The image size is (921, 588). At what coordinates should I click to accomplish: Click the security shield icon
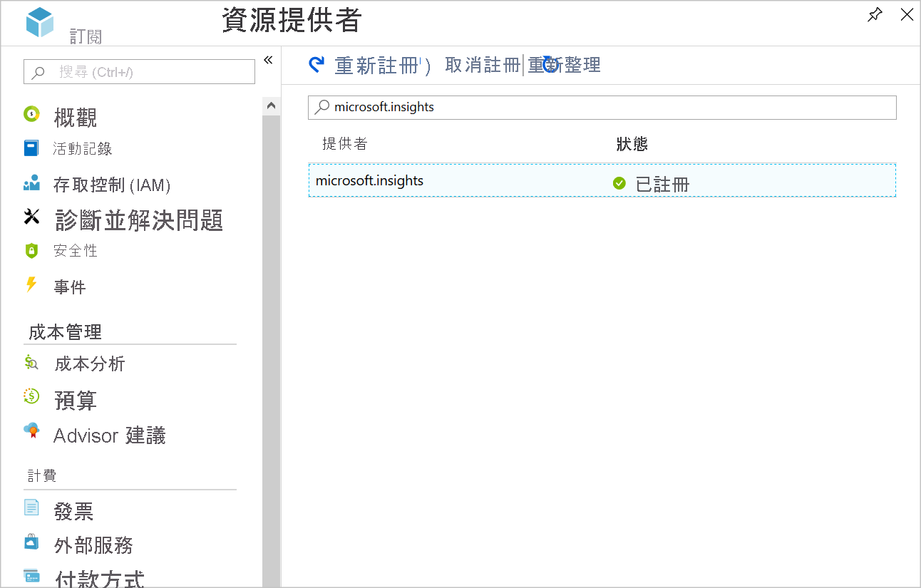point(31,251)
